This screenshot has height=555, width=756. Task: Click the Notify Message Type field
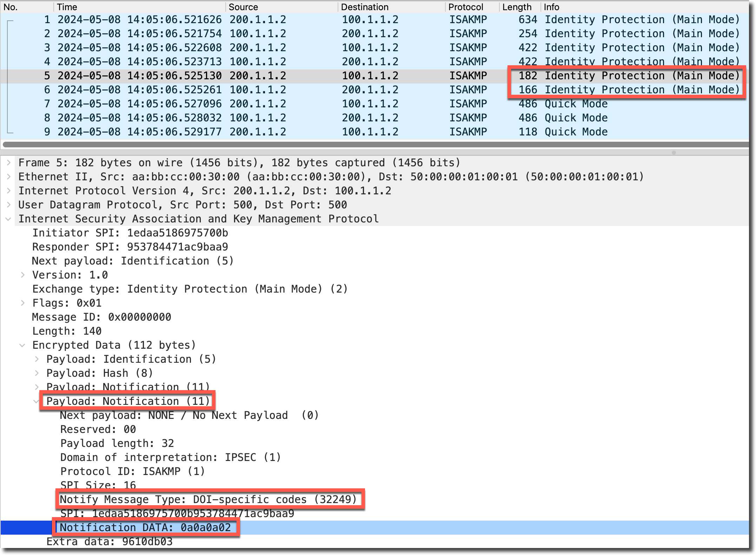208,500
